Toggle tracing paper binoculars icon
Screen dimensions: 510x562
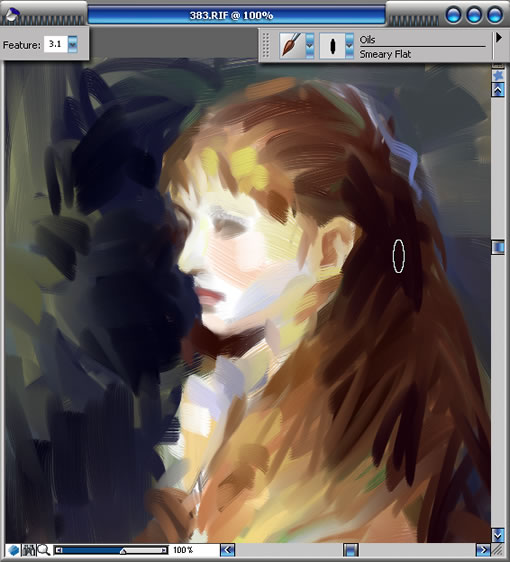pyautogui.click(x=29, y=550)
